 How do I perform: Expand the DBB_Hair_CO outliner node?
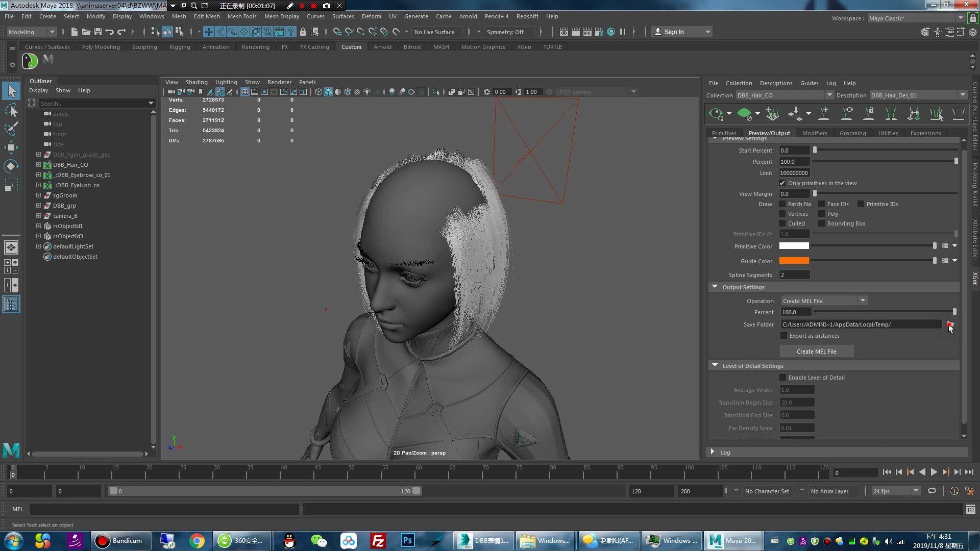pos(38,165)
